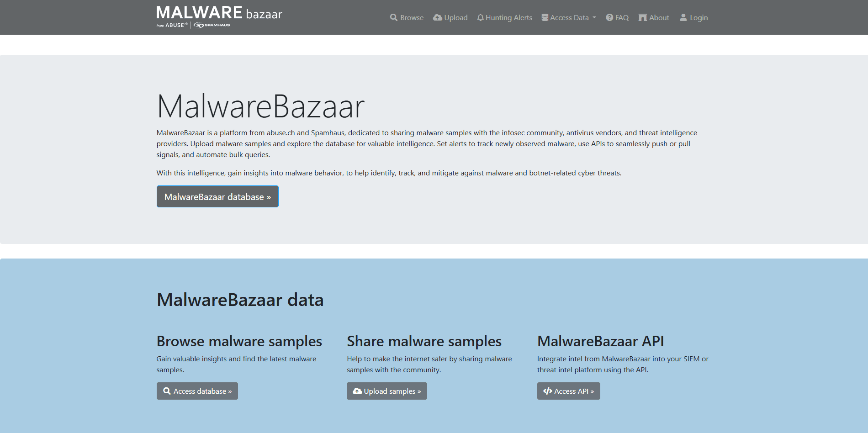Click the magnifier icon beside Browse
This screenshot has width=868, height=433.
[x=393, y=17]
